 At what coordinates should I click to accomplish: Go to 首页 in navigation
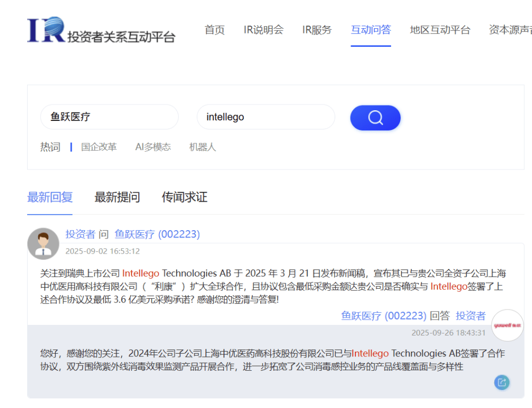[x=214, y=30]
